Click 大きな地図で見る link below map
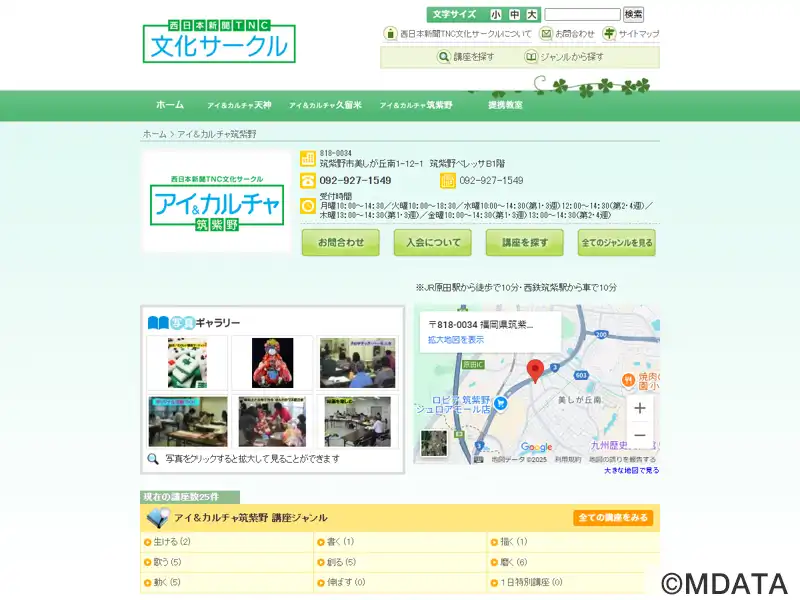800x600 pixels. (x=632, y=470)
